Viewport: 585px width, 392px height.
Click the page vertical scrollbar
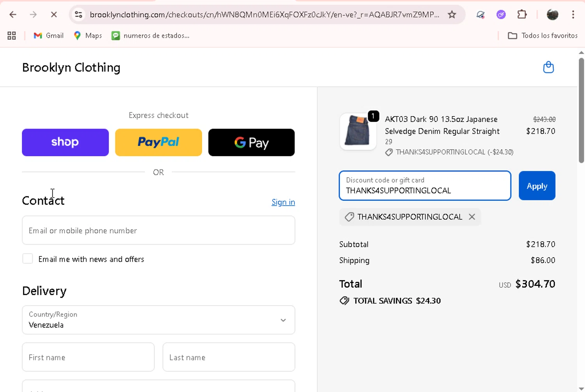581,110
